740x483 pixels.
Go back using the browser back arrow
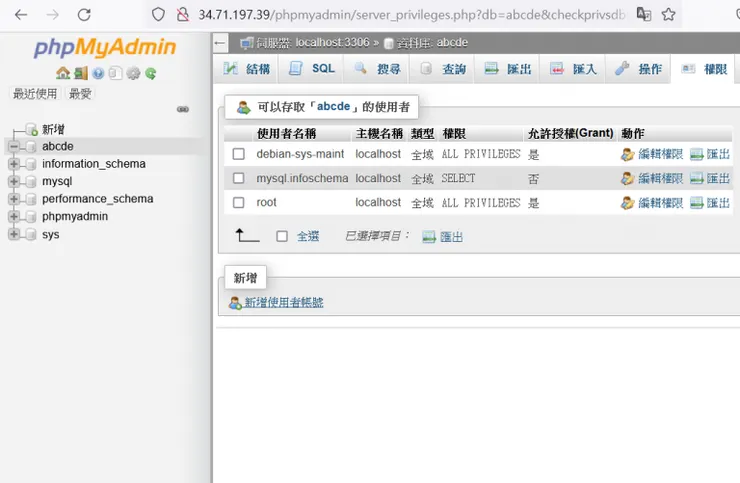coord(21,15)
